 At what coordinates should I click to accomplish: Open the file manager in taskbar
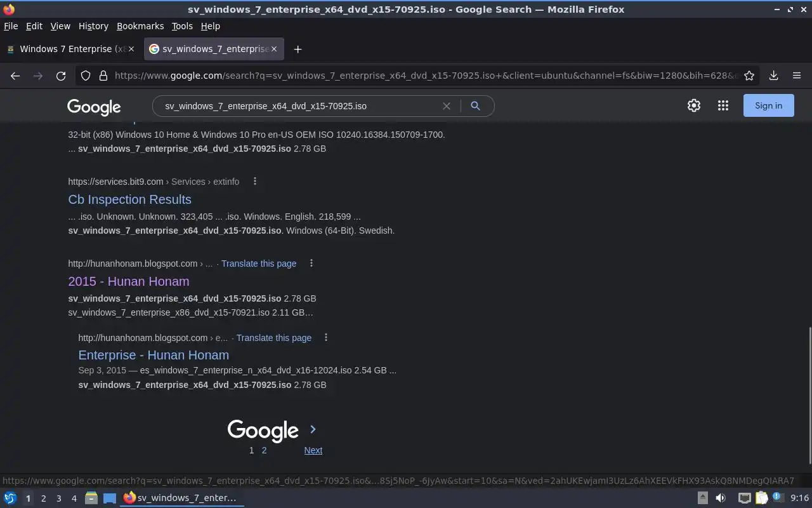click(91, 498)
